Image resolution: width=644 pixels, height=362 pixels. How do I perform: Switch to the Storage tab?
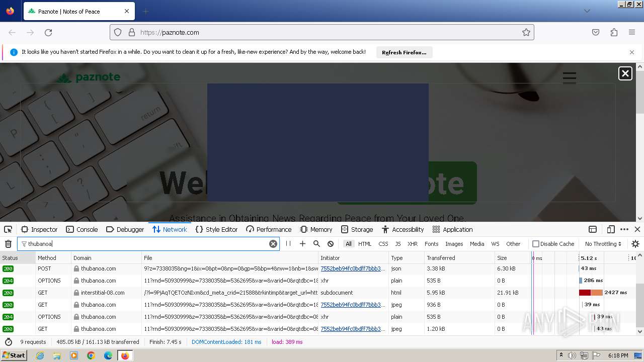pos(357,229)
